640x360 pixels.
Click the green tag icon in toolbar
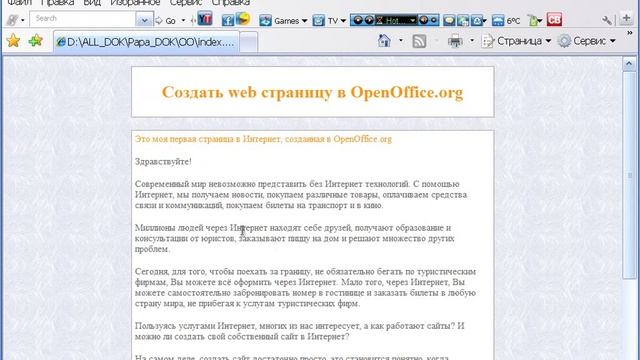click(x=532, y=20)
